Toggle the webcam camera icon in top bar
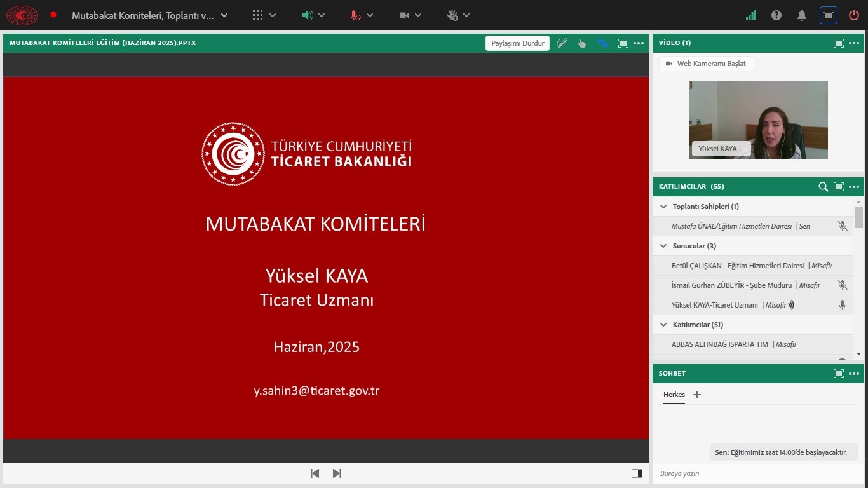This screenshot has height=488, width=868. click(x=404, y=15)
